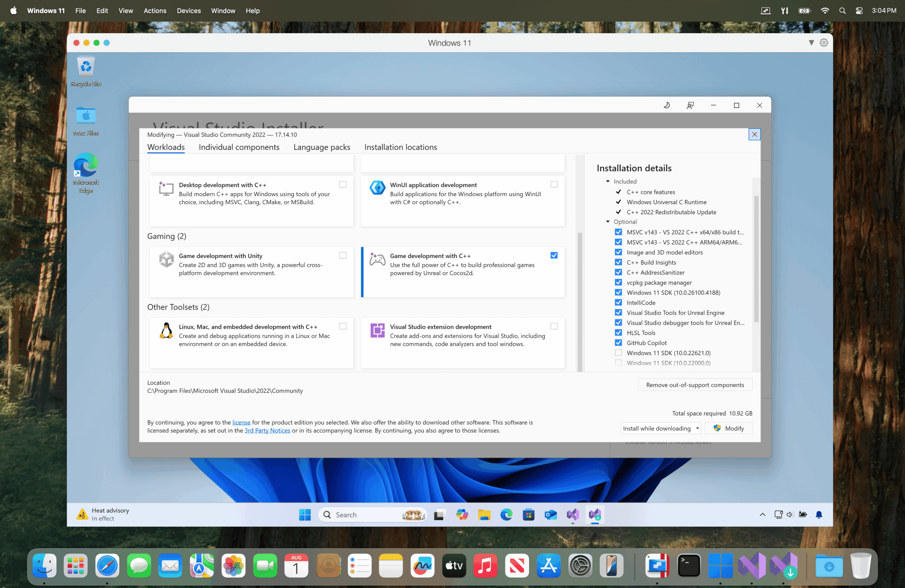Switch to Installation locations tab
The image size is (905, 588).
click(x=401, y=147)
